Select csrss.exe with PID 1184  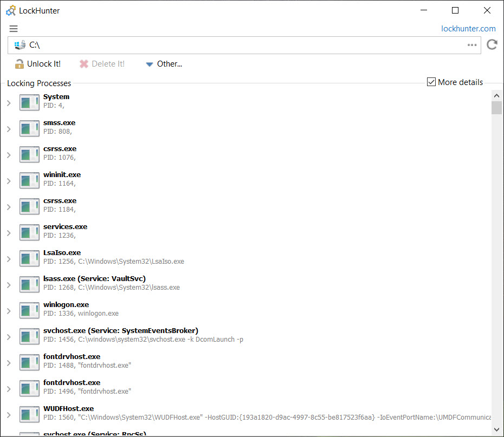(x=249, y=205)
